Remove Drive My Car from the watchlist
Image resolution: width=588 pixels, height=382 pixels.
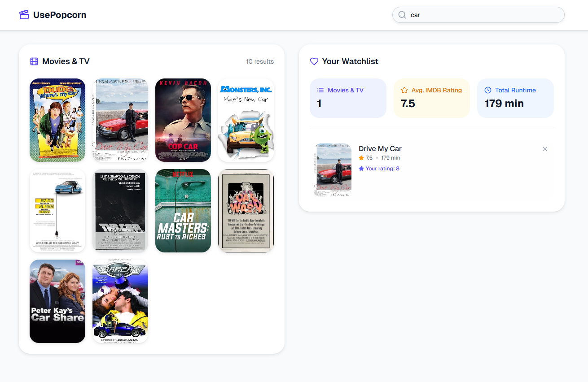click(545, 149)
